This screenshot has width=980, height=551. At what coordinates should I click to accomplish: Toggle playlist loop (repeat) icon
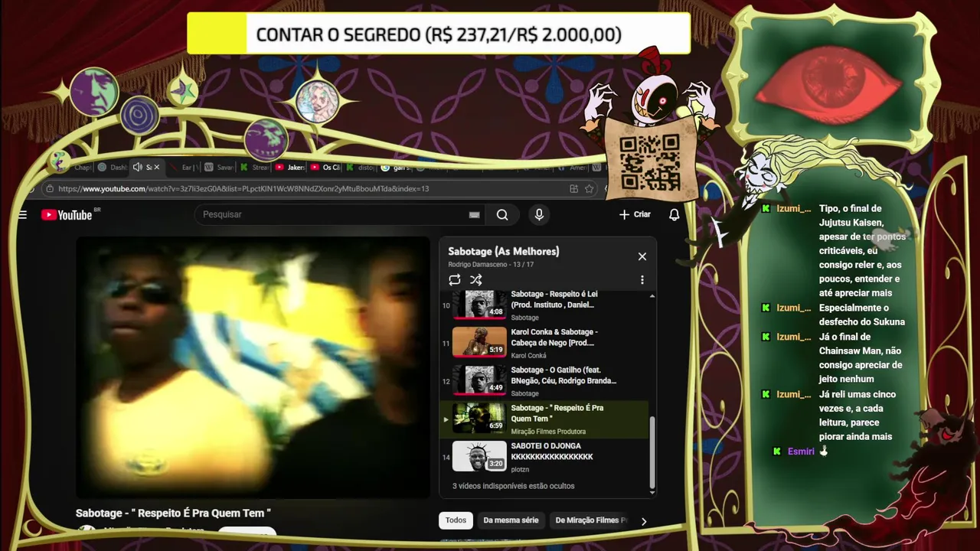455,280
